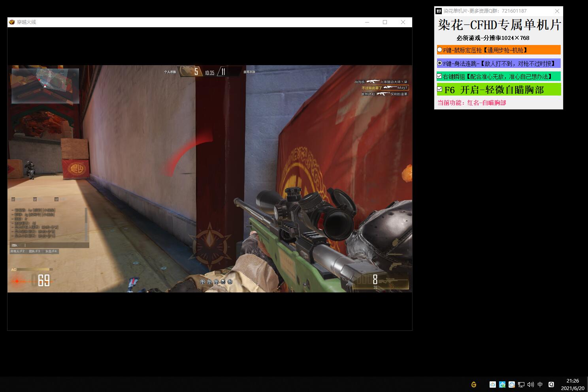Switch to the 队伍:F4 chat tab

coord(51,251)
